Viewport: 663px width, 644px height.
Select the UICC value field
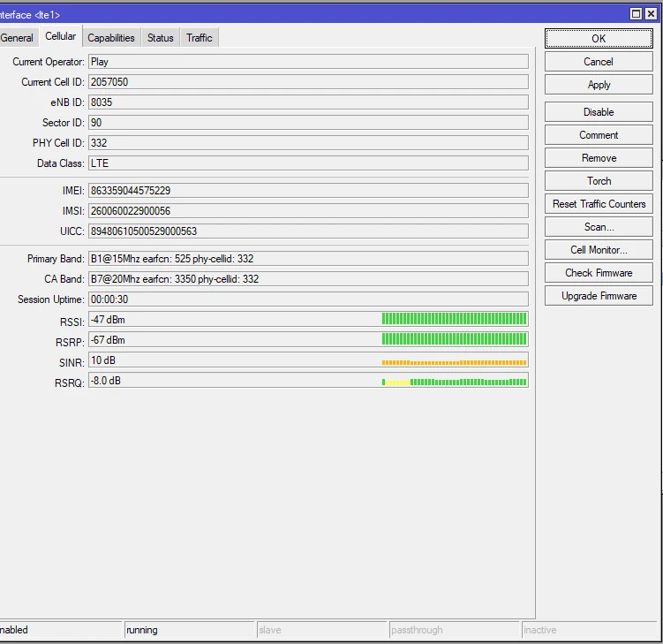[x=308, y=231]
